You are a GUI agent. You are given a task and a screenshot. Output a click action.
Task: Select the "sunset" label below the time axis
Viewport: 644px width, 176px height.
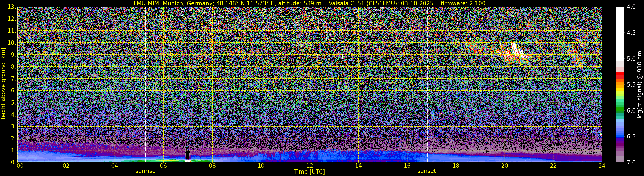(427, 171)
